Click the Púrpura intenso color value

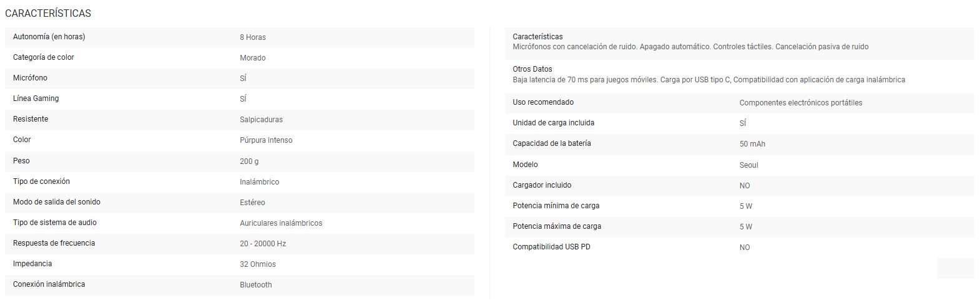pos(266,140)
